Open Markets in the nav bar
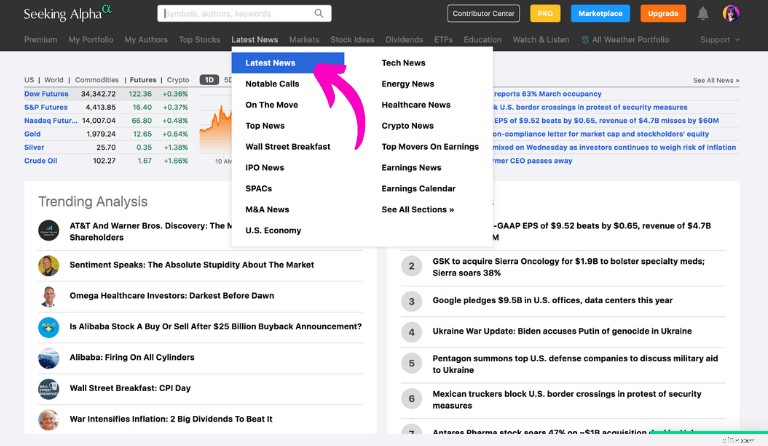Image resolution: width=768 pixels, height=446 pixels. coord(304,40)
